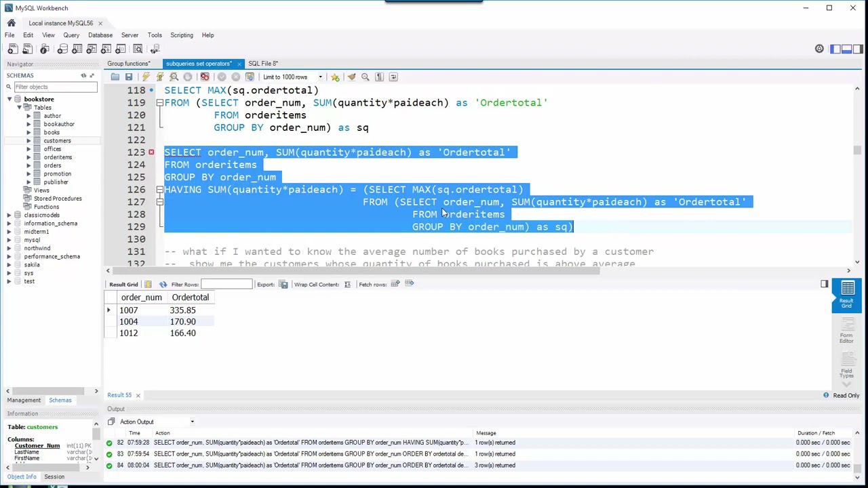Toggle Wrap Cell Content option

347,284
